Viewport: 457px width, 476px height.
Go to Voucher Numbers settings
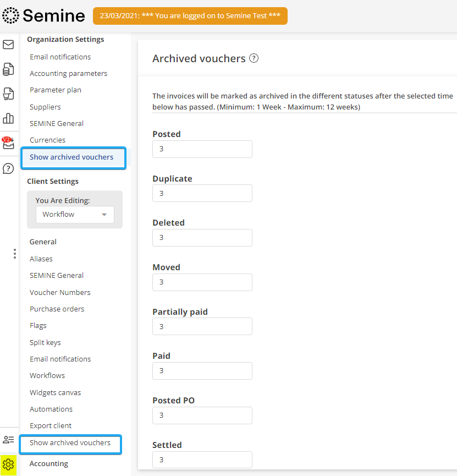pyautogui.click(x=60, y=293)
